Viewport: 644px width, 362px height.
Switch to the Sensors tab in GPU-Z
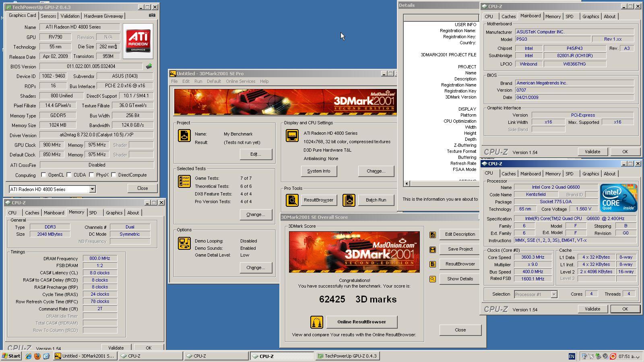coord(48,16)
